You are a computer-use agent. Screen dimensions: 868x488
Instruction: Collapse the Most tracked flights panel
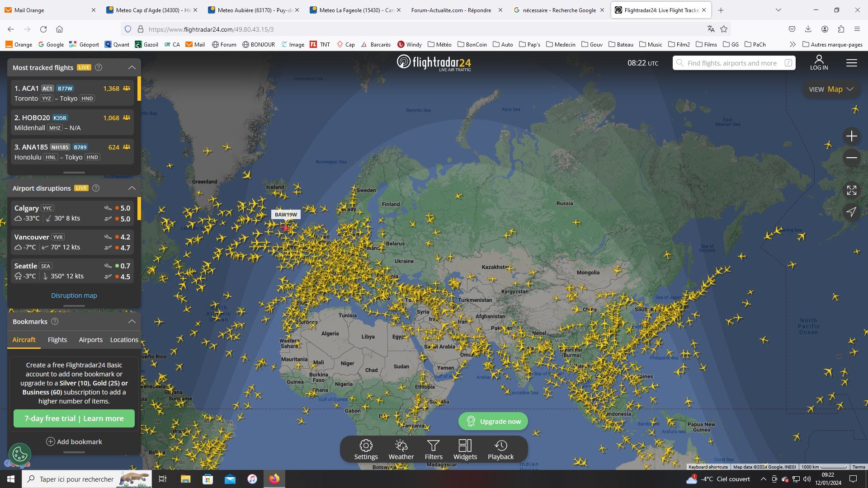click(132, 67)
